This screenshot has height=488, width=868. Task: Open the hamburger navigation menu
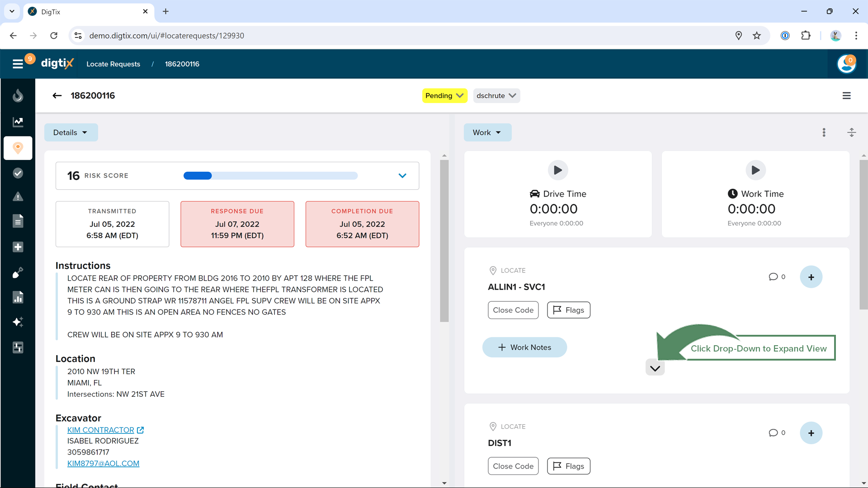point(18,64)
